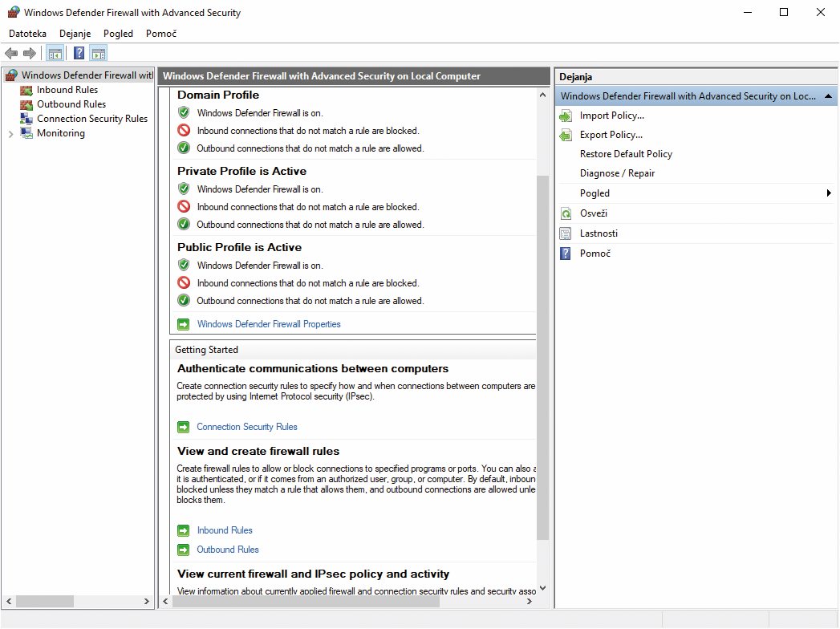This screenshot has height=629, width=840.
Task: Click the 'Getting Started' section heading
Action: 206,350
